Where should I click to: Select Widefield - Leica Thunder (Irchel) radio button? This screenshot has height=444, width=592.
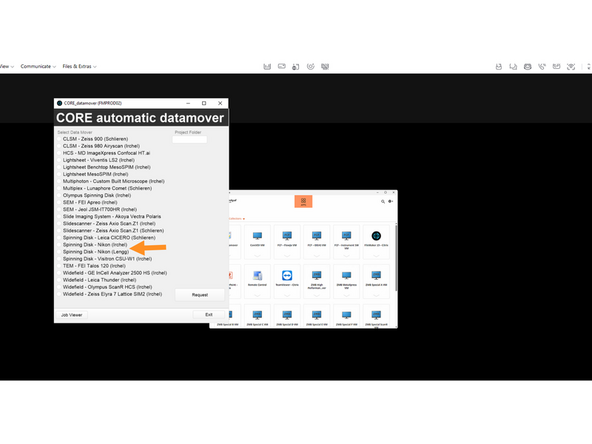click(x=59, y=280)
